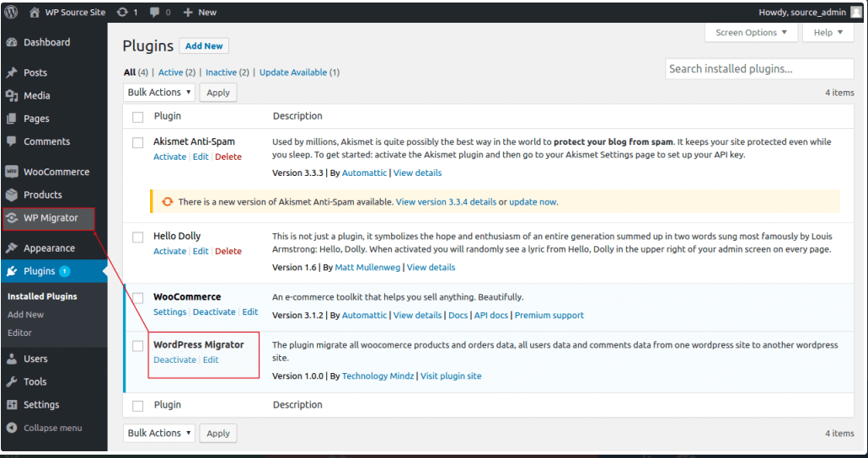Click the Tools wrench icon
This screenshot has width=868, height=458.
(12, 381)
